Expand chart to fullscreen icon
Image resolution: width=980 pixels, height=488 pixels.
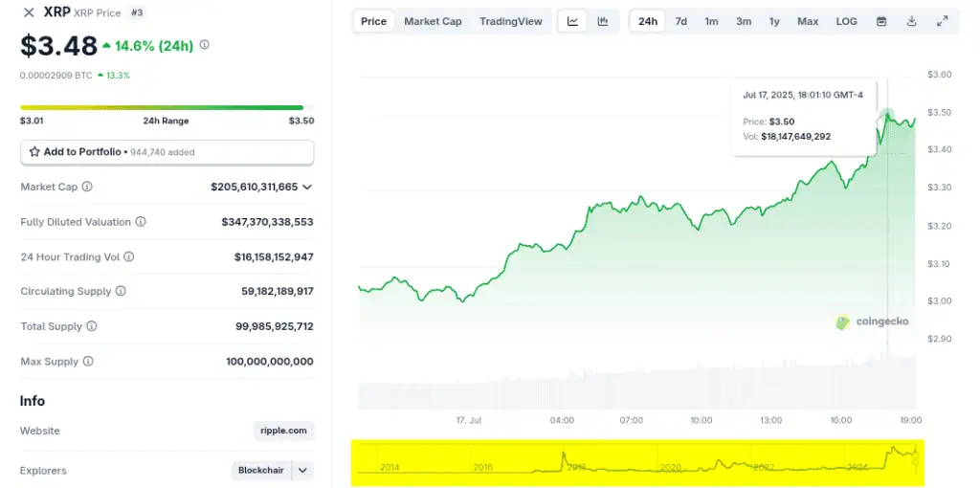[942, 21]
